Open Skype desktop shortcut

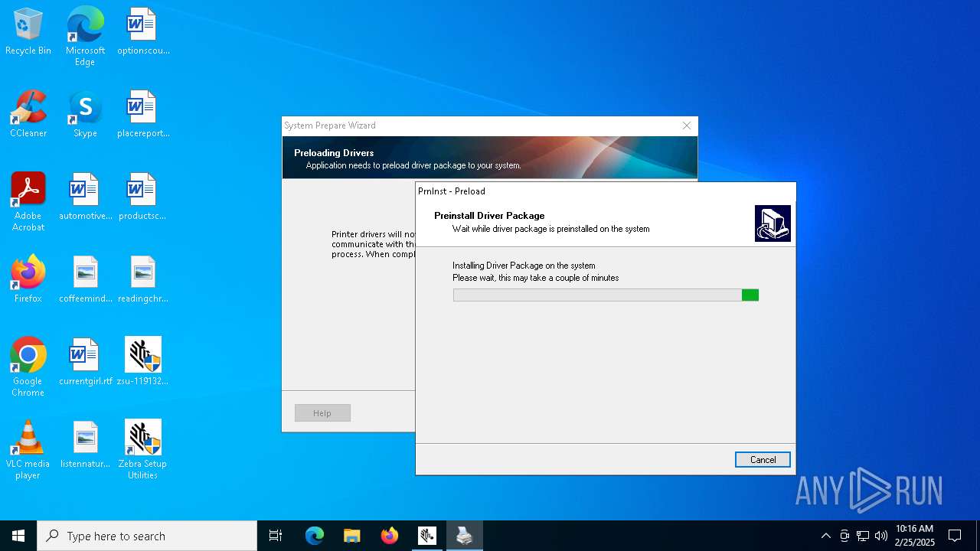85,115
